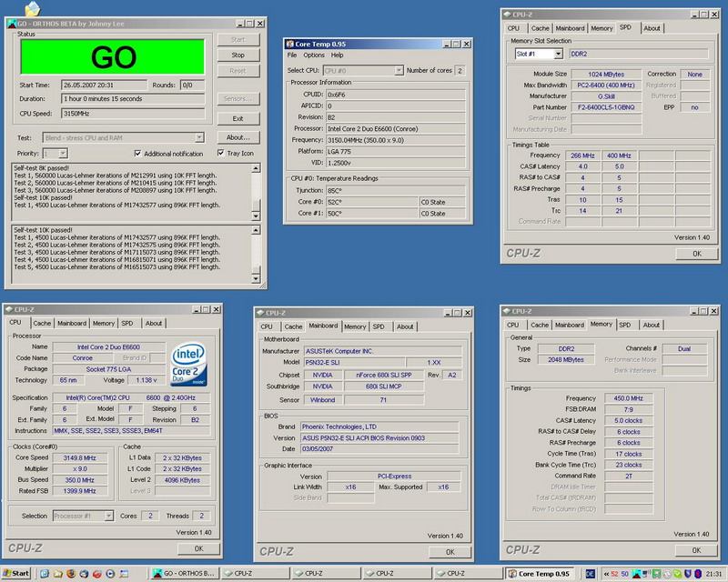Open the File menu in Core Temp
Viewport: 728px width, 582px height.
[x=291, y=55]
